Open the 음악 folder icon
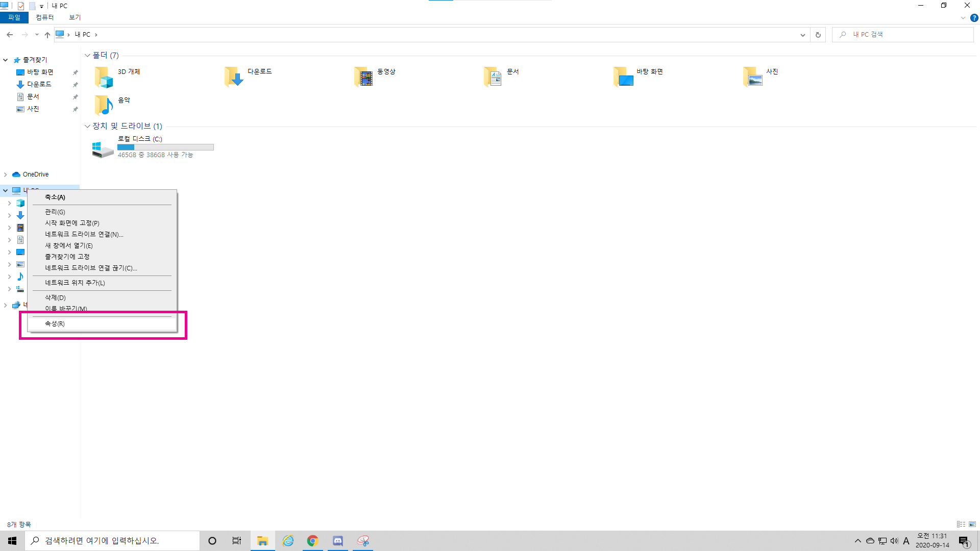 (104, 106)
